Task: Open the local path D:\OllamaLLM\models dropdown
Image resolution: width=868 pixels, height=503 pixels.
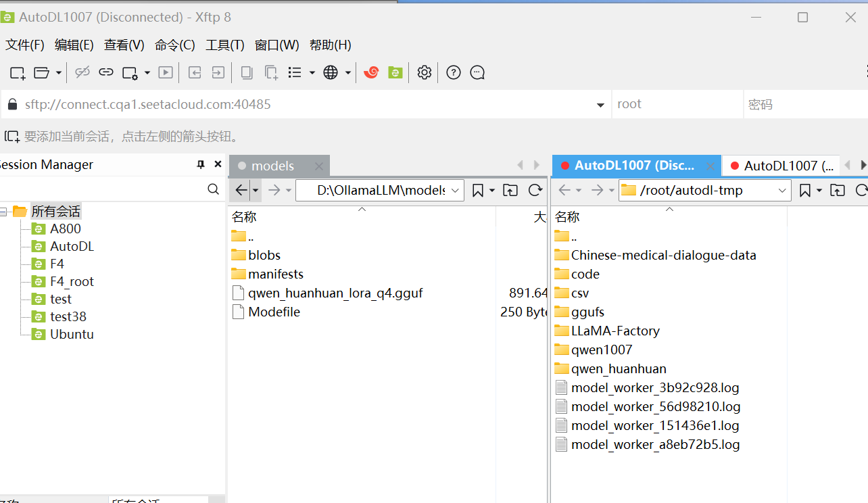Action: tap(456, 191)
